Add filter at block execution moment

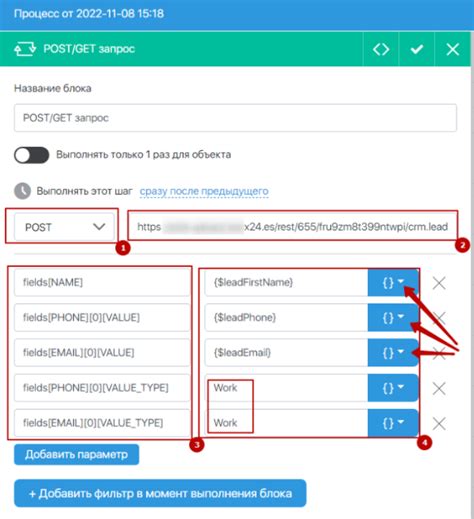160,493
